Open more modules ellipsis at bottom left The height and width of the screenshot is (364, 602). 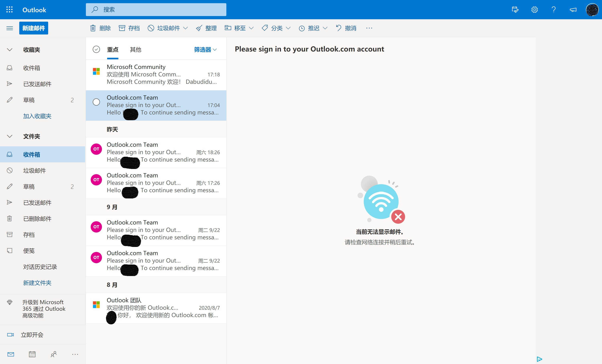[x=75, y=354]
